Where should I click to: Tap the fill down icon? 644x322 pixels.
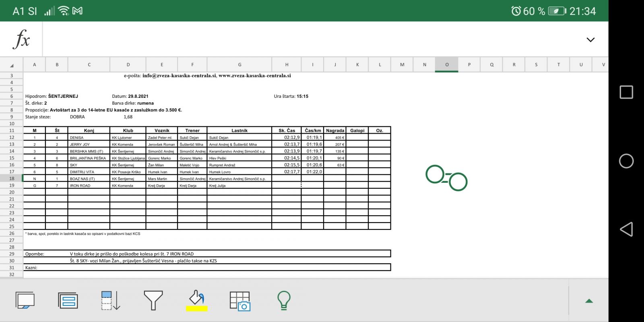pos(111,301)
